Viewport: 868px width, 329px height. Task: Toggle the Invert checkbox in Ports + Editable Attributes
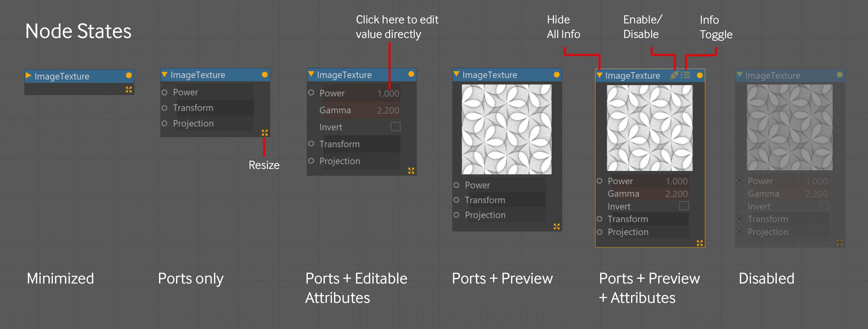[x=395, y=127]
